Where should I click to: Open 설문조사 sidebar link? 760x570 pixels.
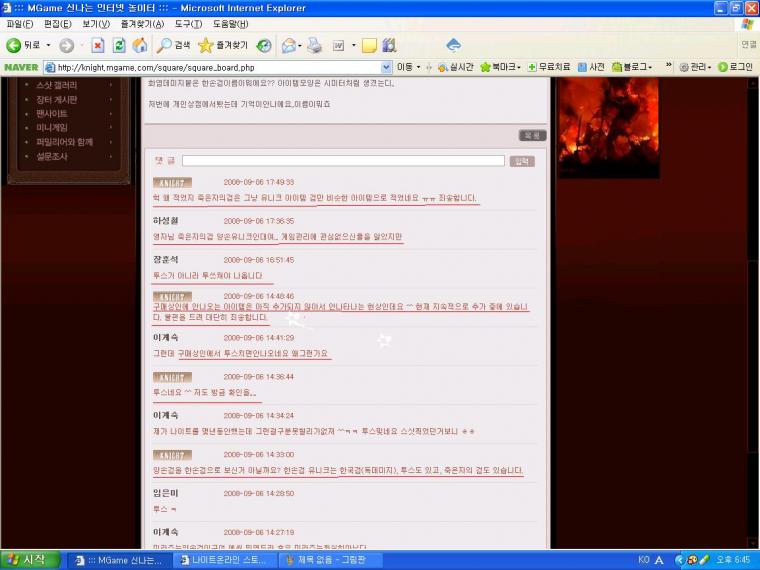pos(52,156)
